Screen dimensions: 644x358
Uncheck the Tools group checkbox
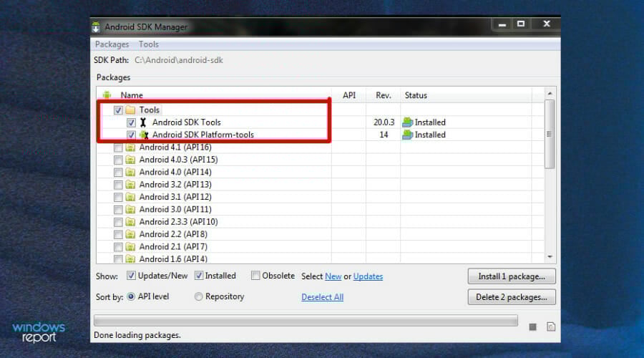118,110
